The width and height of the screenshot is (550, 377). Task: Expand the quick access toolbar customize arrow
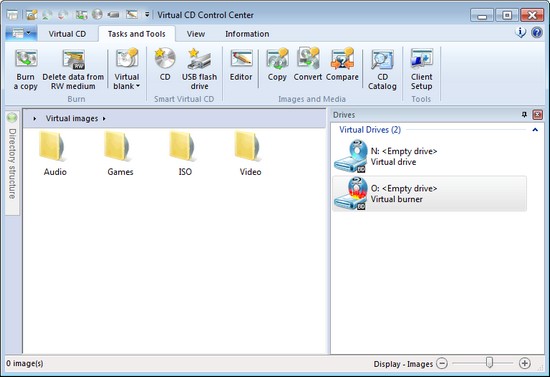[147, 15]
